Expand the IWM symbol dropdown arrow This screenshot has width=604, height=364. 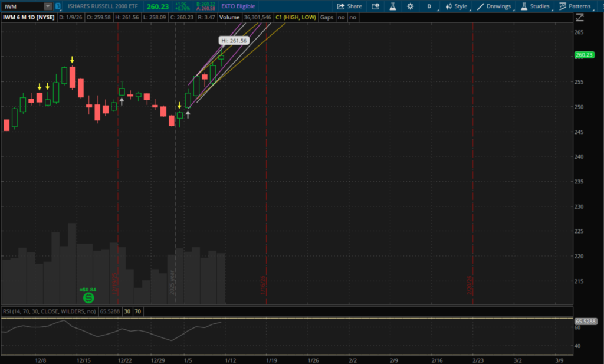click(47, 6)
